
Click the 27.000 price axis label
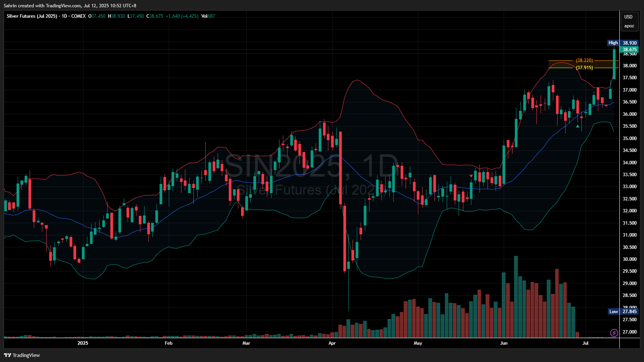pyautogui.click(x=629, y=332)
